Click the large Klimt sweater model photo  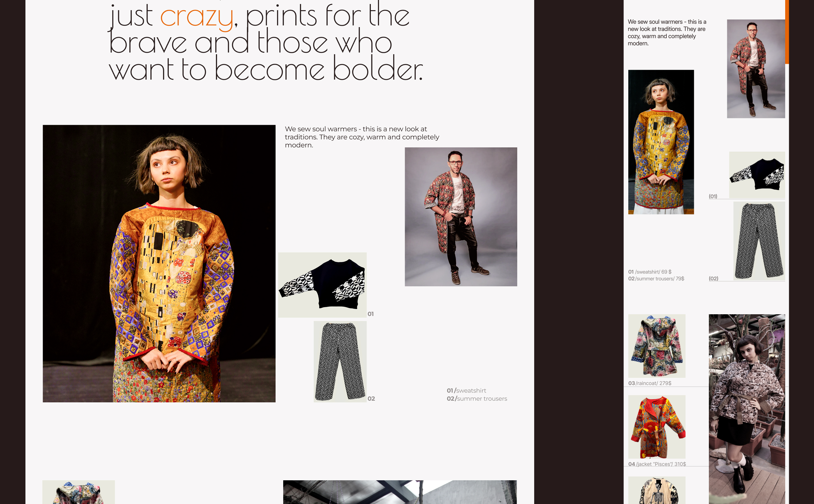pyautogui.click(x=159, y=263)
